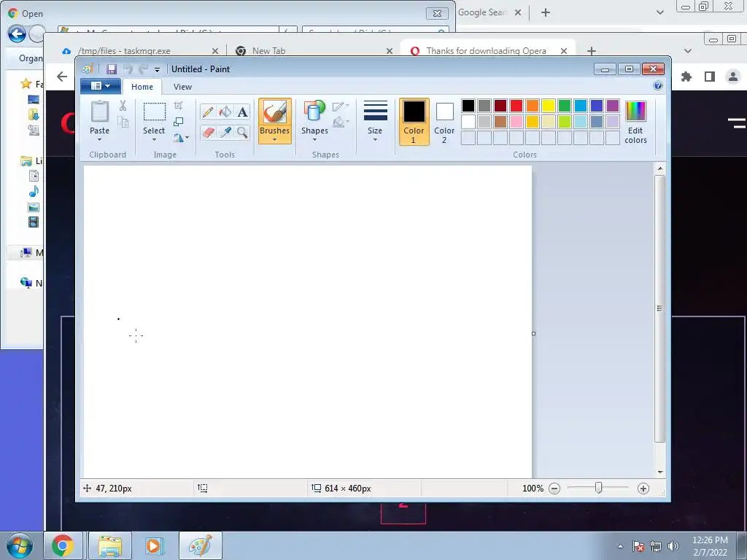Activate Color 2 background selector
Viewport: 747px width, 560px height.
(x=444, y=122)
